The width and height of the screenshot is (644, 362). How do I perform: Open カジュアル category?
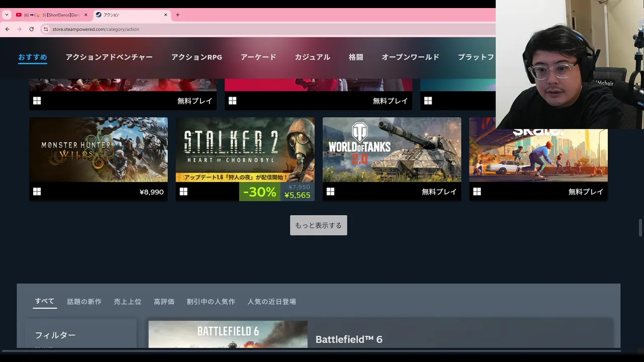click(x=312, y=57)
